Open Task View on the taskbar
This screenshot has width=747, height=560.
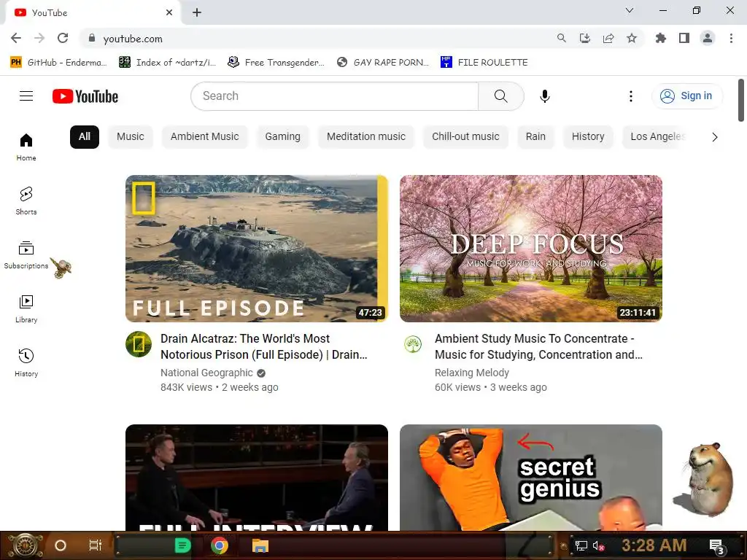click(96, 545)
